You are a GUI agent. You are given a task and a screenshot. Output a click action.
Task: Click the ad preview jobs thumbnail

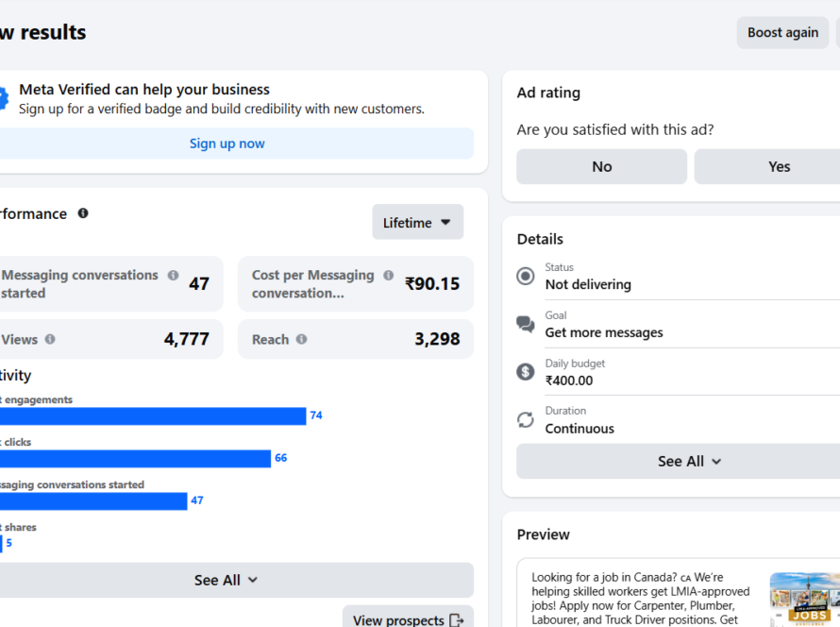pos(804,599)
